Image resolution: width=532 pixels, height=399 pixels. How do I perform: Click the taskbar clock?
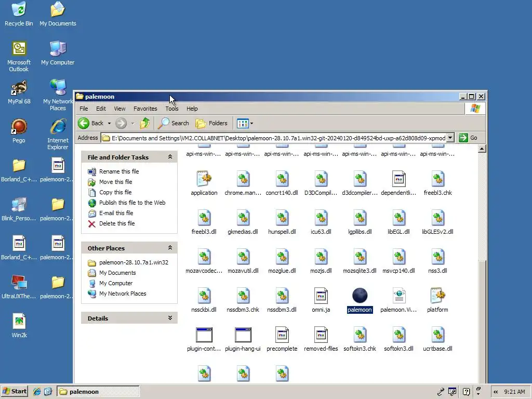(x=514, y=392)
